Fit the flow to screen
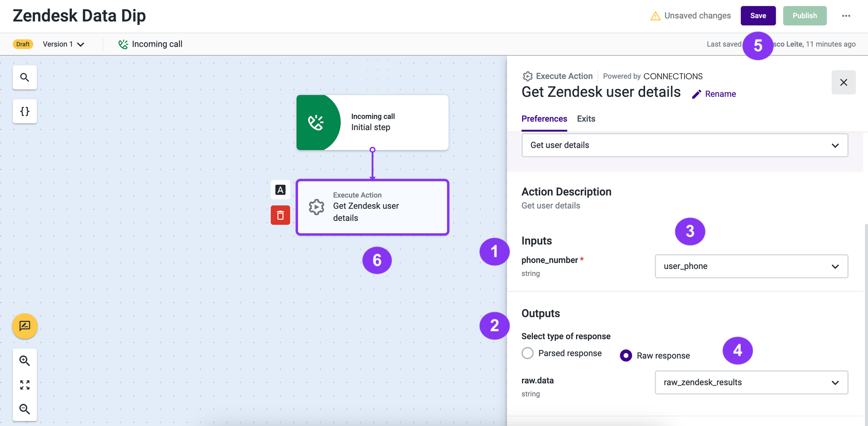This screenshot has width=868, height=426. (25, 385)
